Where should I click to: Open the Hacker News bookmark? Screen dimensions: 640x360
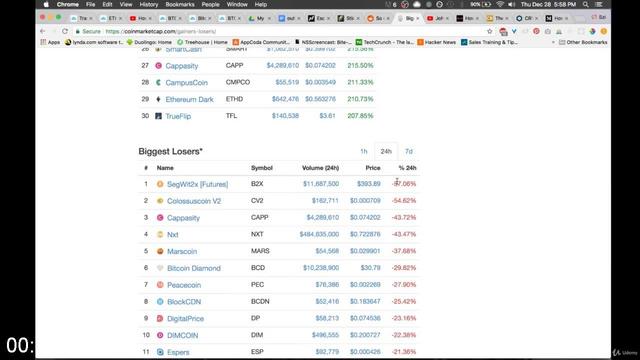(x=436, y=42)
